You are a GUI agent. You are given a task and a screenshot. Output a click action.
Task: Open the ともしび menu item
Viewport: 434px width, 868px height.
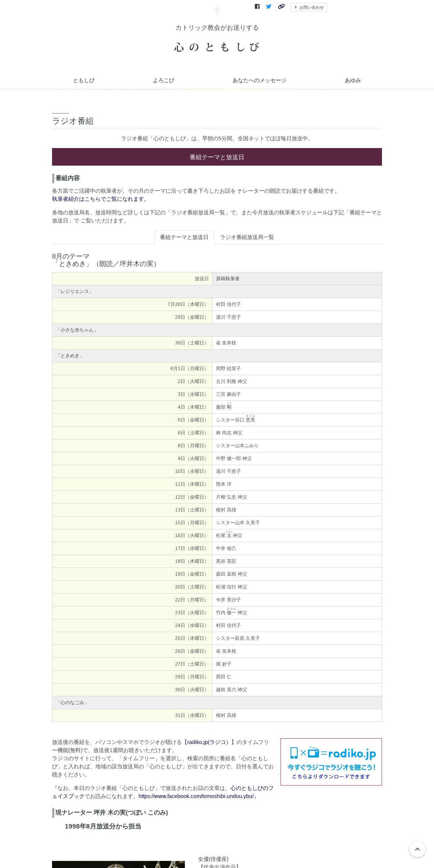tap(84, 80)
